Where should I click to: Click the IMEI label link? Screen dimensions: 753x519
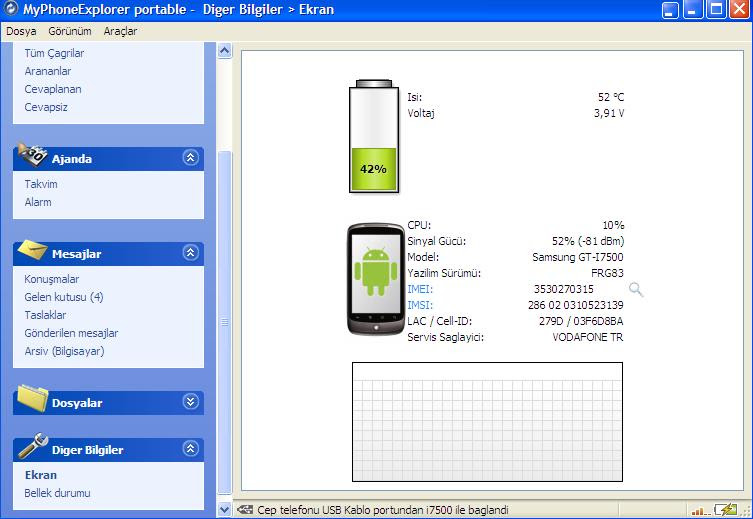point(420,289)
